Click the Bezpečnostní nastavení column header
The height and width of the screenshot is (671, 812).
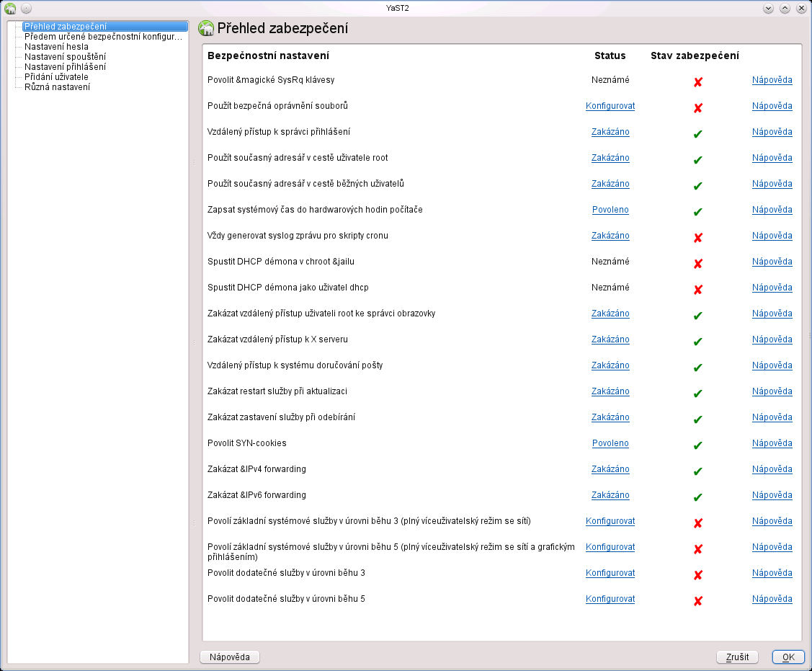point(268,55)
